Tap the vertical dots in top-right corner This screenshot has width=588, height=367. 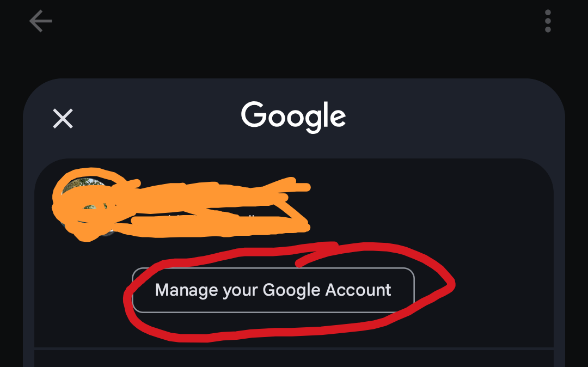click(548, 21)
